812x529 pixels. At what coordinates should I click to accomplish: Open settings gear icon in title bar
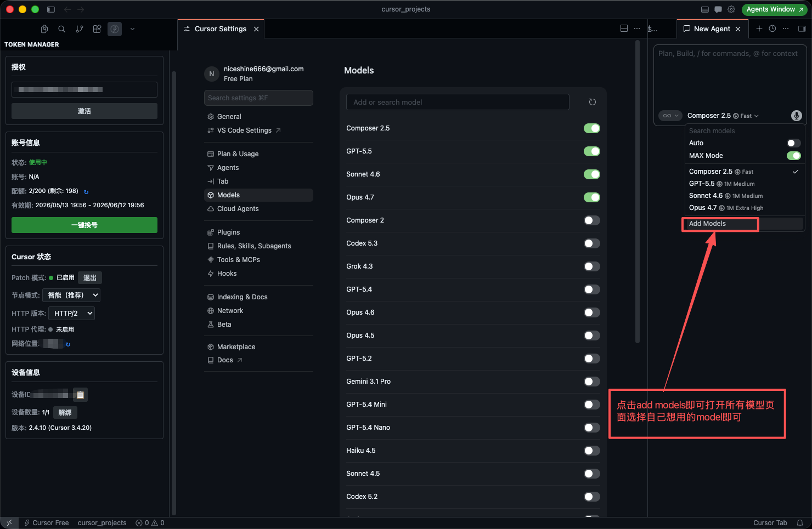731,9
